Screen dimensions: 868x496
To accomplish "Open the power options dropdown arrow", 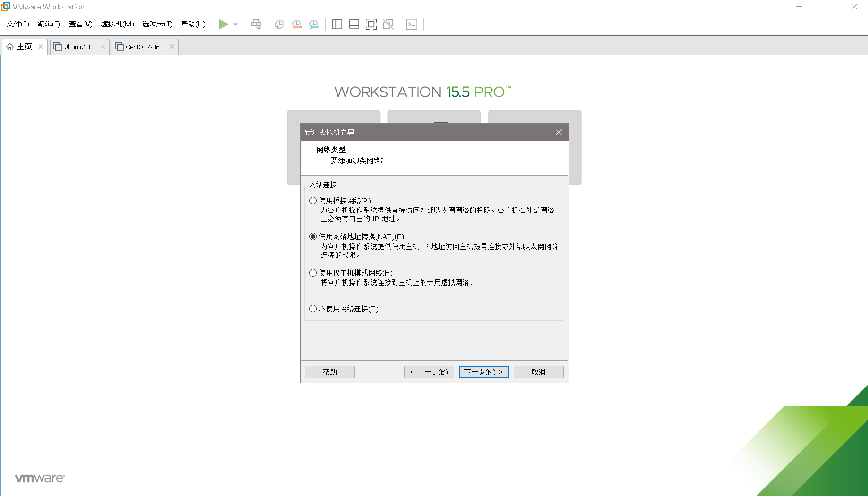I will [236, 25].
